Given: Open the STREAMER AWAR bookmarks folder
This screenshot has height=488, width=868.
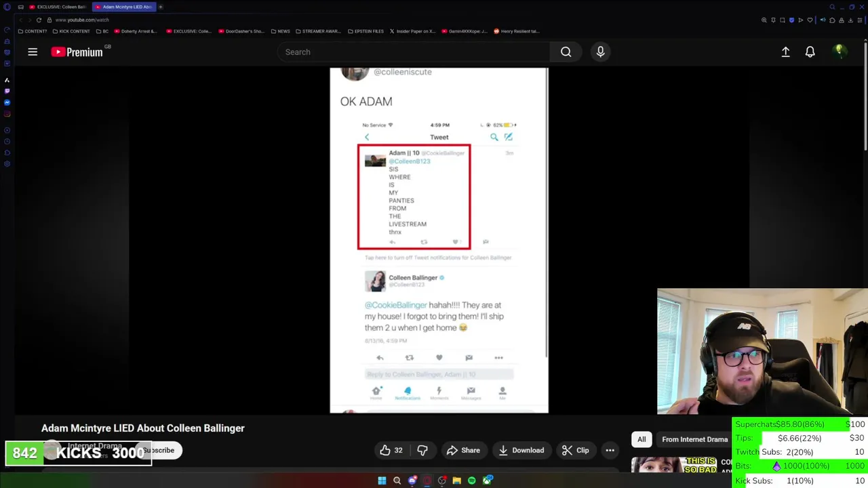Looking at the screenshot, I should (x=317, y=31).
